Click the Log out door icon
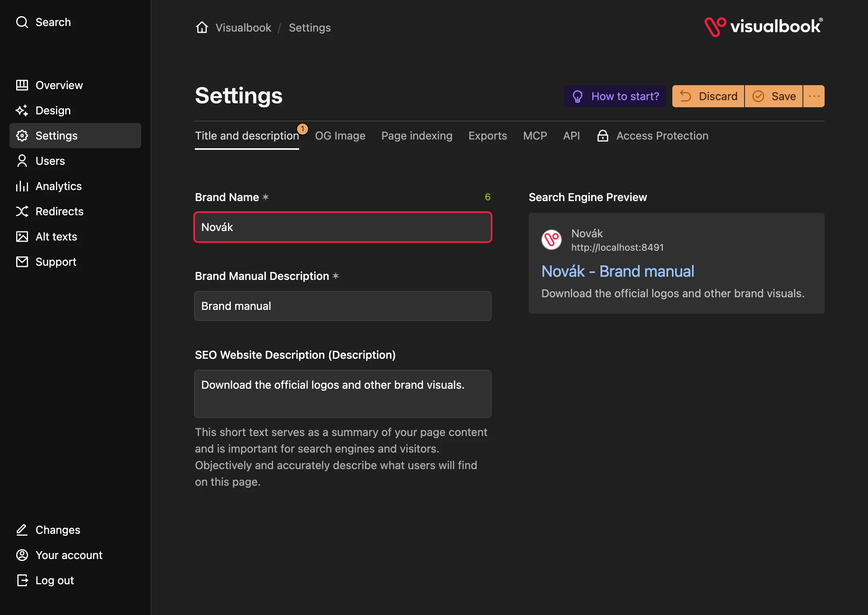This screenshot has height=615, width=868. (x=22, y=580)
